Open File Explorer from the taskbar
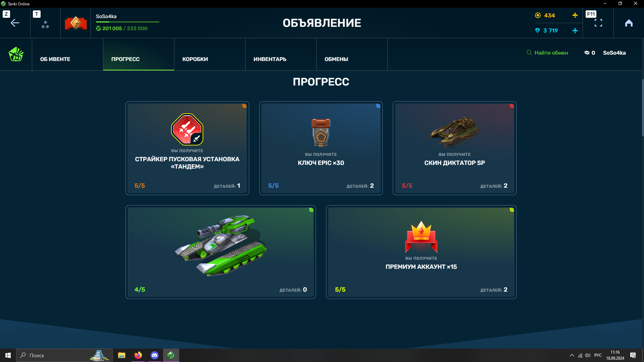Screen dimensions: 644x362 point(121,355)
